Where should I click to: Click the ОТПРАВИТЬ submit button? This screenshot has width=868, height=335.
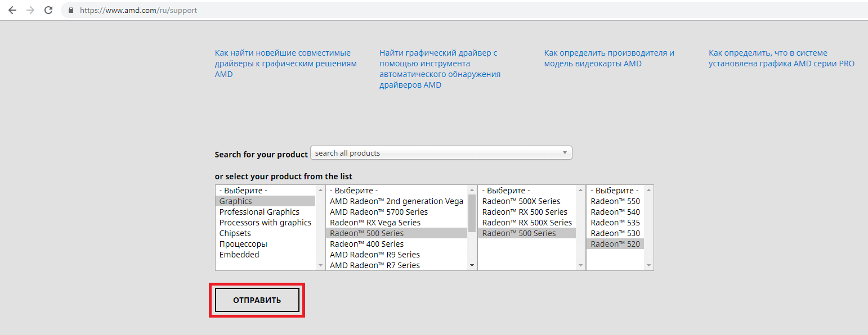coord(257,300)
